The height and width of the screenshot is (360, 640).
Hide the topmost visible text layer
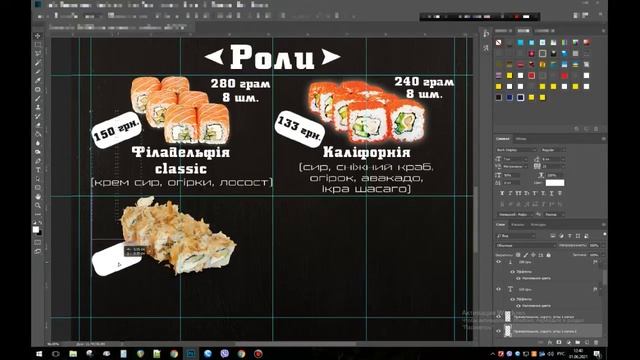tap(498, 262)
